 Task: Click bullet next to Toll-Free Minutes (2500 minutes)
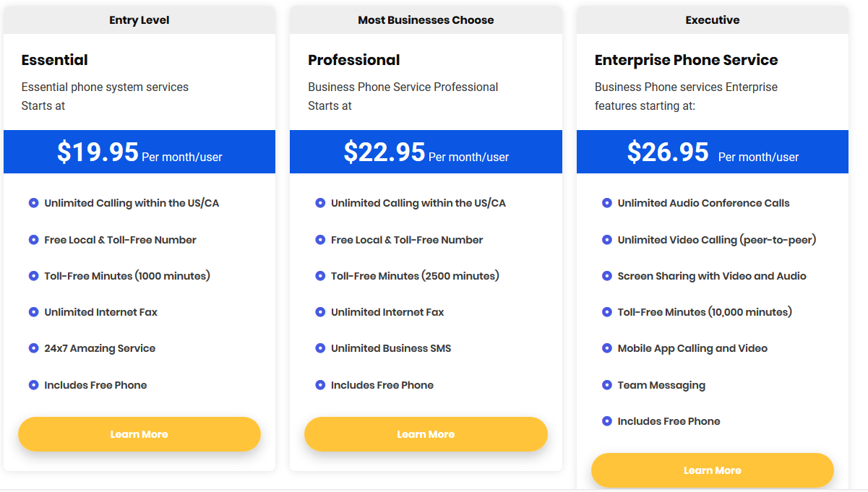pos(320,276)
